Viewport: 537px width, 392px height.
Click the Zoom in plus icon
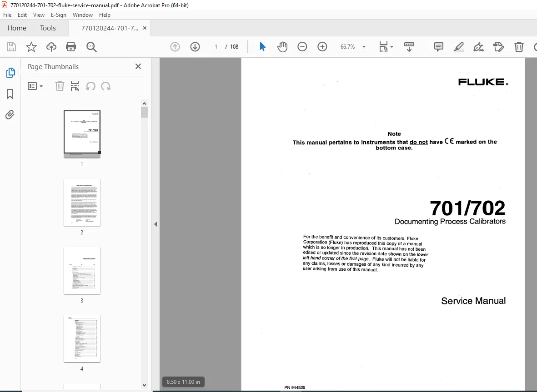pos(322,47)
